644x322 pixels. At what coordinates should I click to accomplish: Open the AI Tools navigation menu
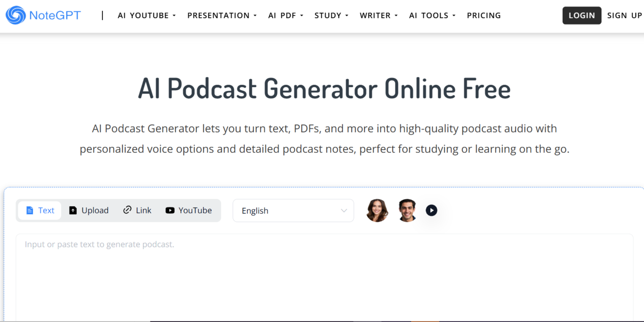(x=432, y=15)
